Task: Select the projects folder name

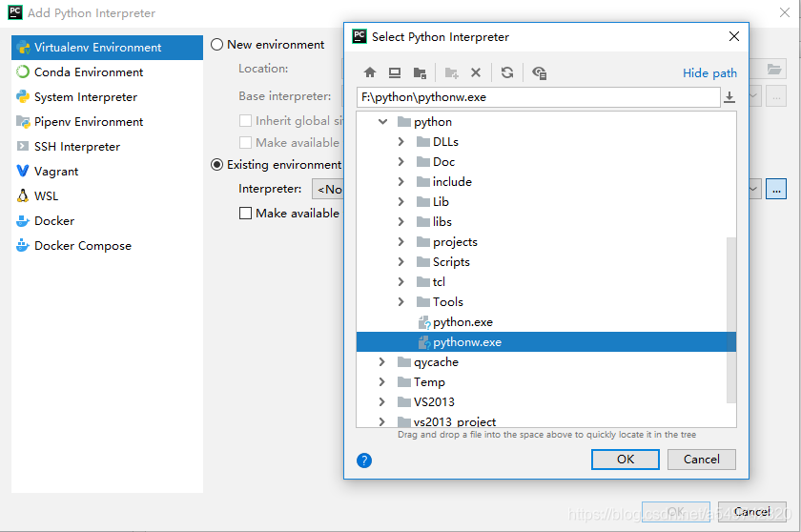Action: point(455,242)
